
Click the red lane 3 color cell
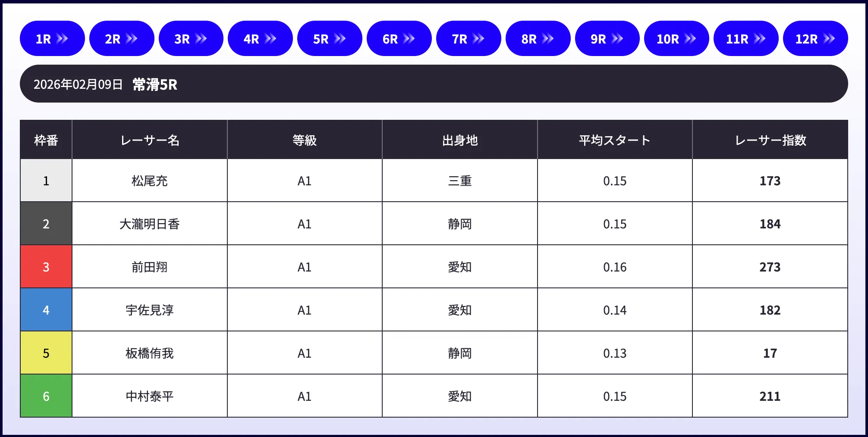point(46,267)
